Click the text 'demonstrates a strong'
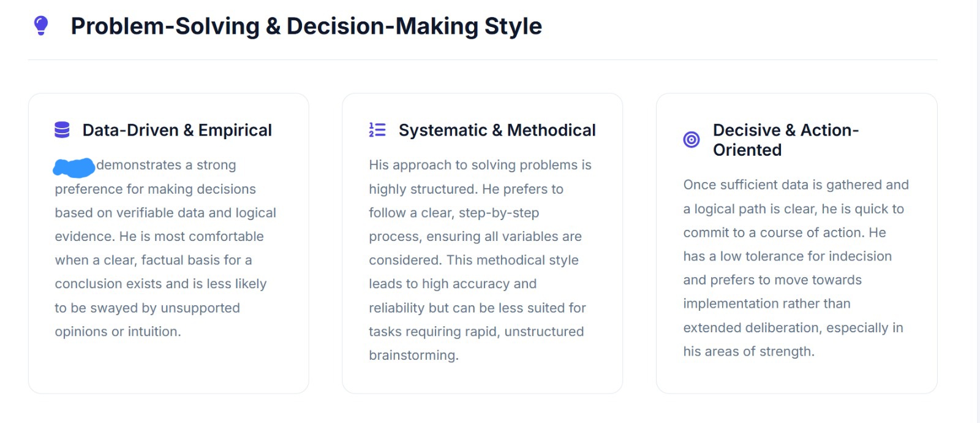Screen dimensions: 980x423 coord(166,165)
